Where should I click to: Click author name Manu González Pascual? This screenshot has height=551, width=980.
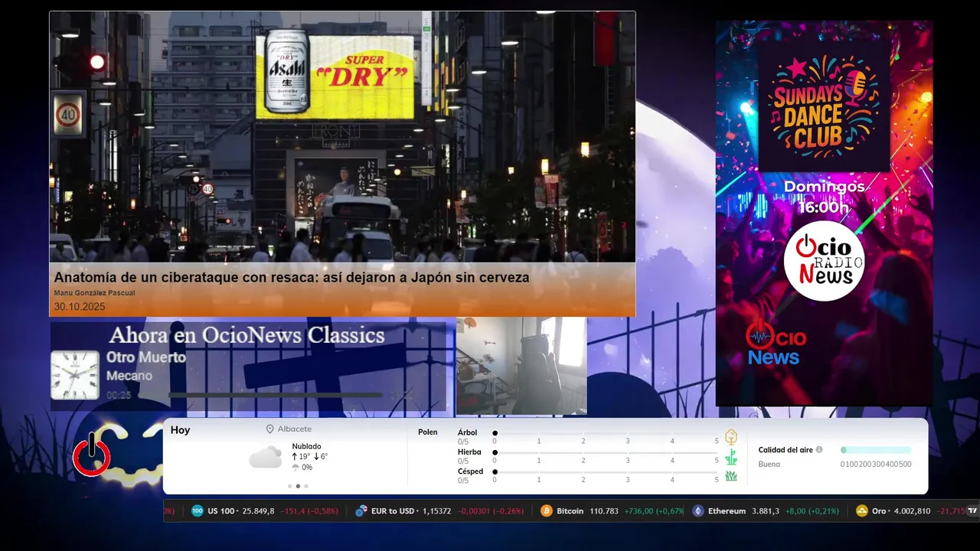pos(94,293)
